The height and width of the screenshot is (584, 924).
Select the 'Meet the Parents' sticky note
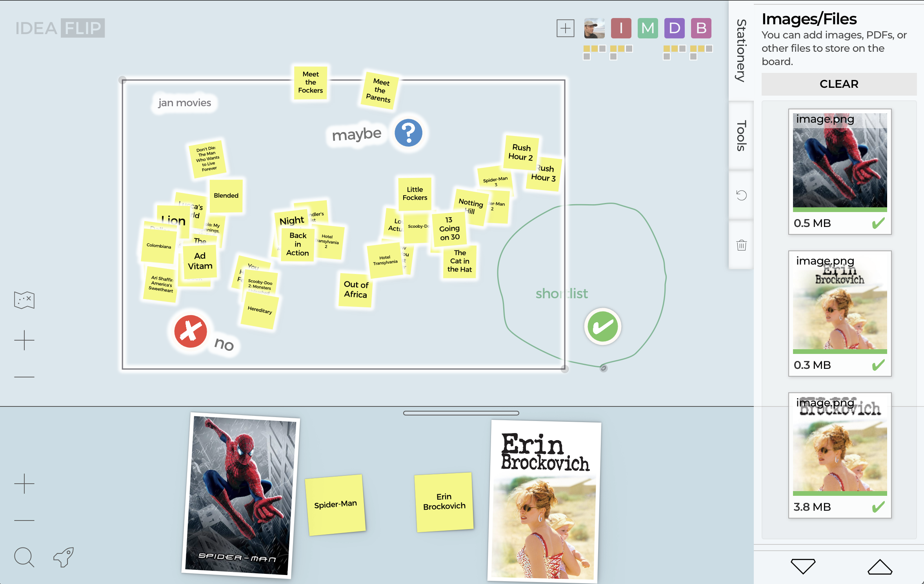click(x=380, y=90)
